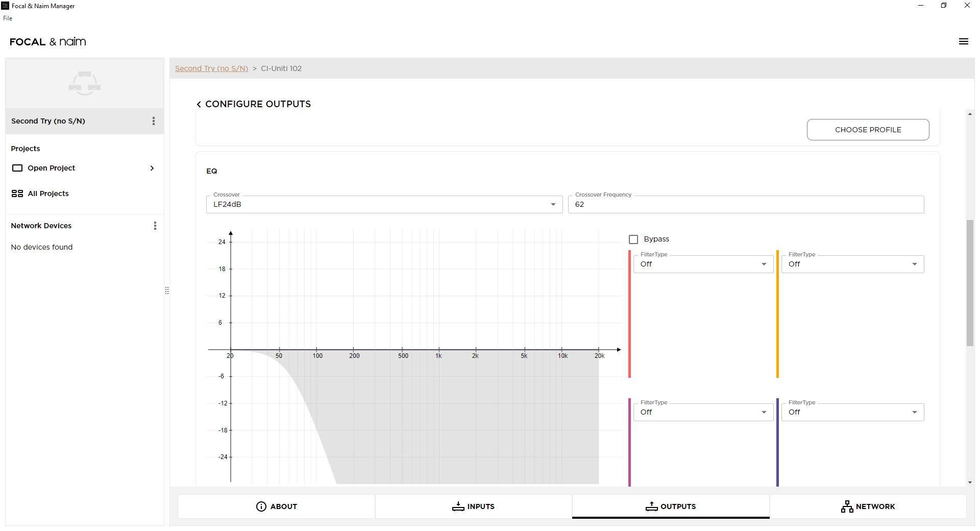Screen dimensions: 980x531
Task: Click the Projects heading
Action: click(26, 149)
